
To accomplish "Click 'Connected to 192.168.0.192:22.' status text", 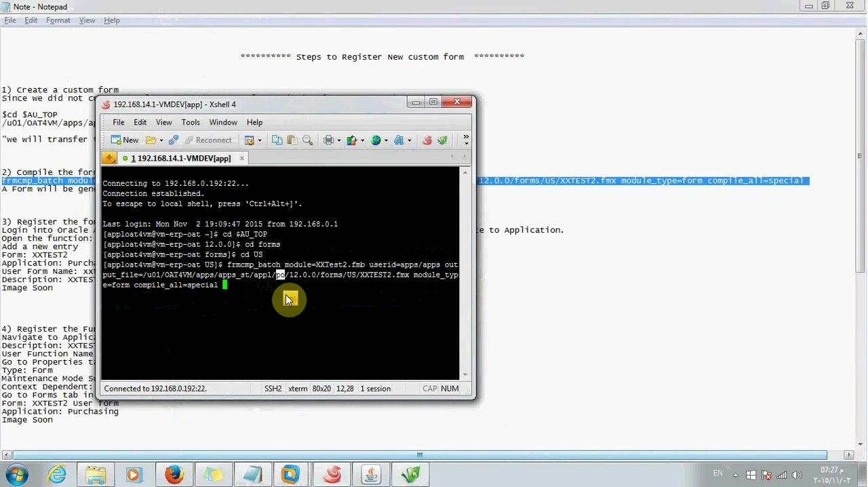I will point(155,389).
